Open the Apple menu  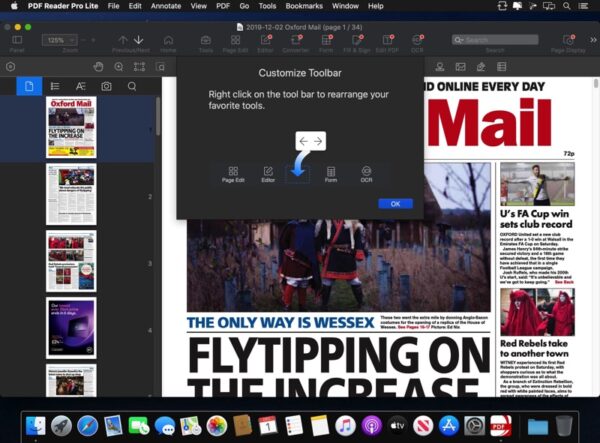(14, 6)
